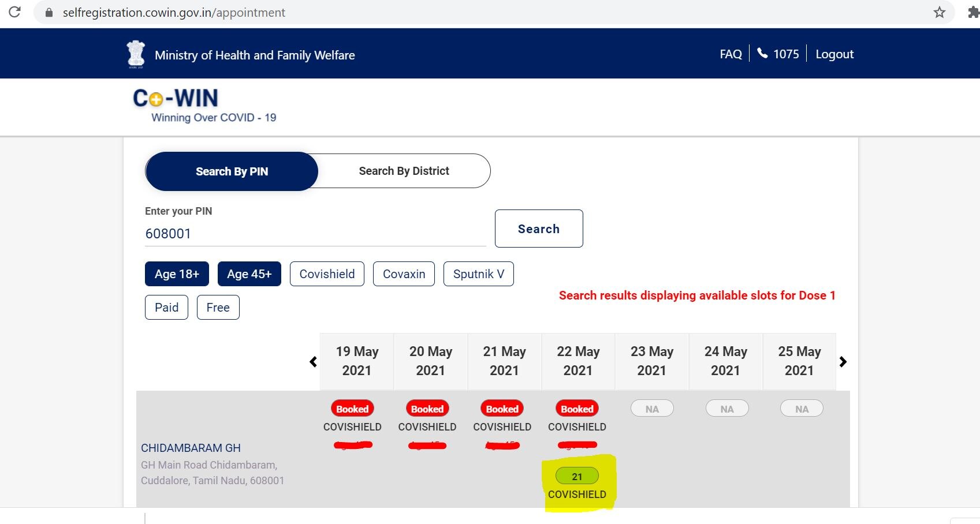The width and height of the screenshot is (980, 524).
Task: Select the 24 May 2021 date column
Action: pos(726,361)
